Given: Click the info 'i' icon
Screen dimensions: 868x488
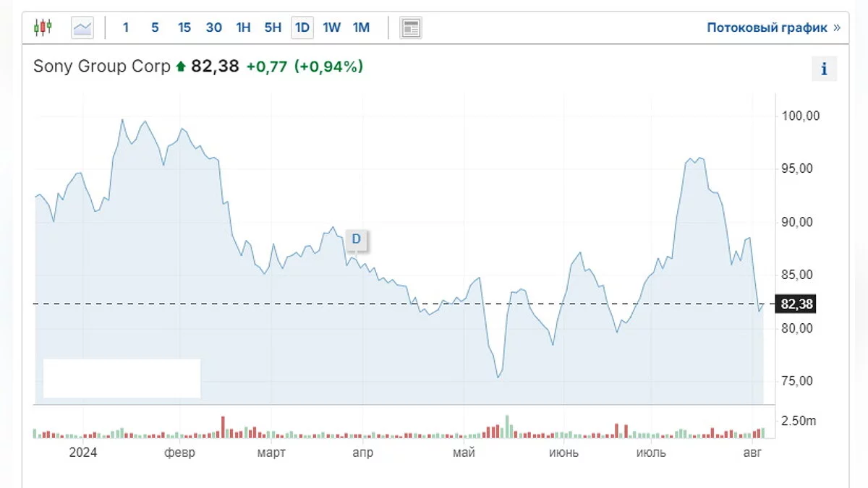Looking at the screenshot, I should (x=824, y=69).
